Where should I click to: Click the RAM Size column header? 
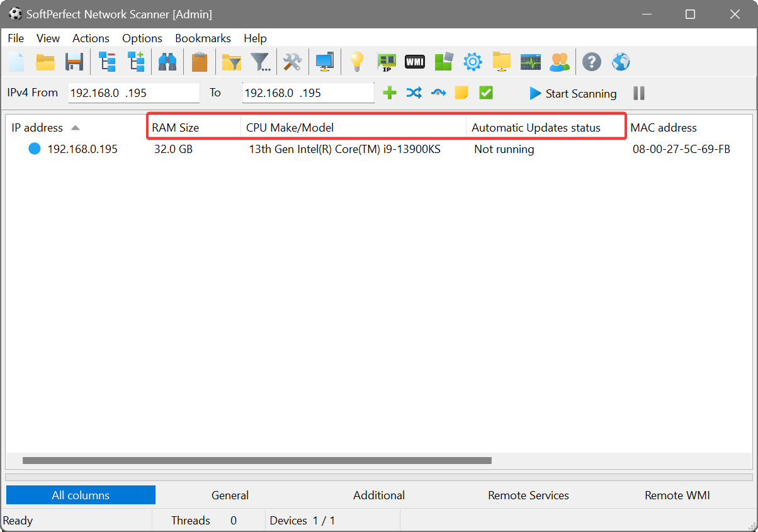coord(194,128)
